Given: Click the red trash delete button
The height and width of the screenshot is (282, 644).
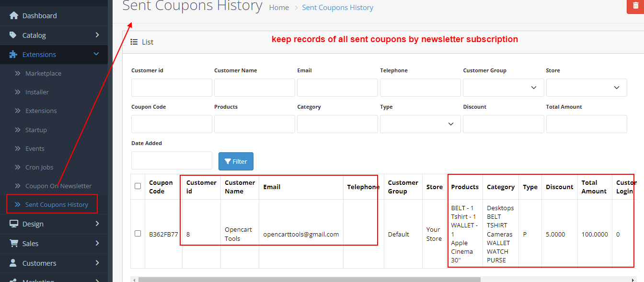Looking at the screenshot, I should click(x=636, y=6).
